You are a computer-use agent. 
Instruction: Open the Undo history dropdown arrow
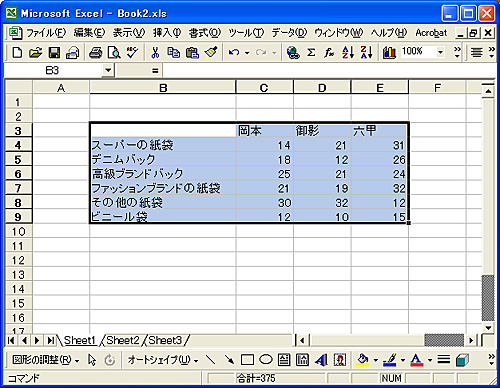pyautogui.click(x=247, y=53)
